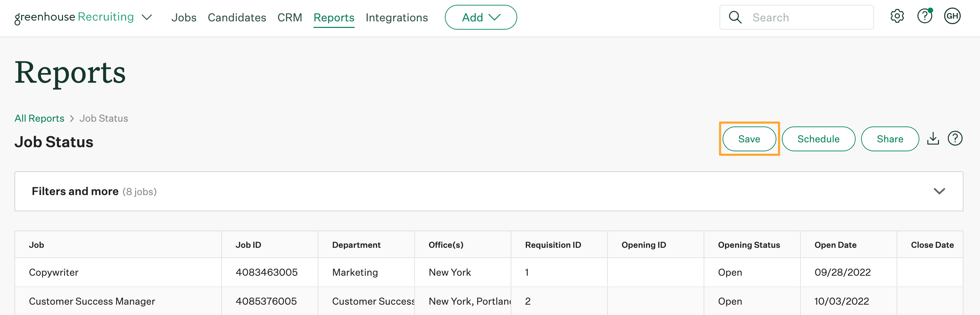This screenshot has width=980, height=315.
Task: Expand the Greenhouse Recruiting product switcher chevron
Action: point(147,18)
